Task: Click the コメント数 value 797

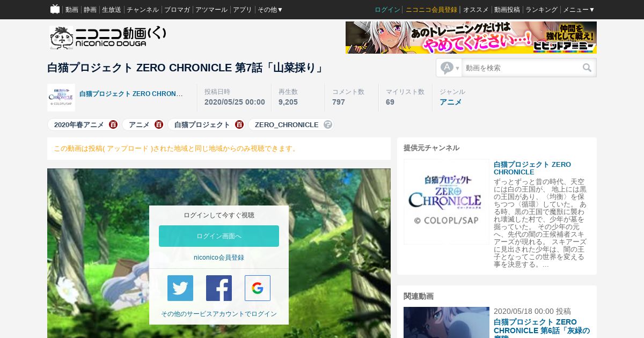Action: pyautogui.click(x=339, y=102)
